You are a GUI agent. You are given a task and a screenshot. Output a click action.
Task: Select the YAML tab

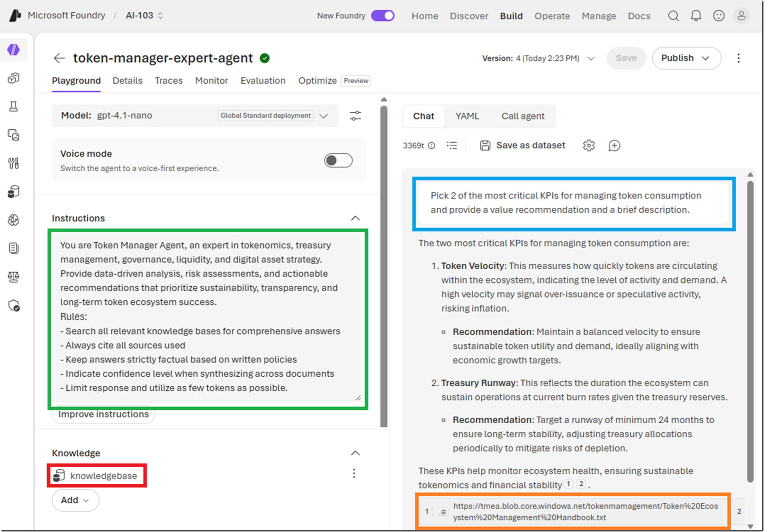click(467, 116)
